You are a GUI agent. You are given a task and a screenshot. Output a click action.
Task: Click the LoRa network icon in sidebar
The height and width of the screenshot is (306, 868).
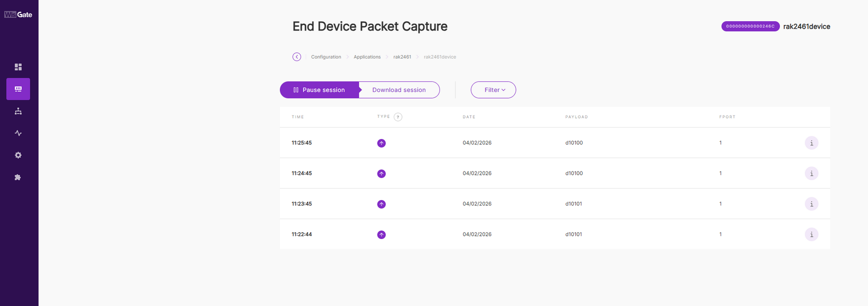pos(18,89)
